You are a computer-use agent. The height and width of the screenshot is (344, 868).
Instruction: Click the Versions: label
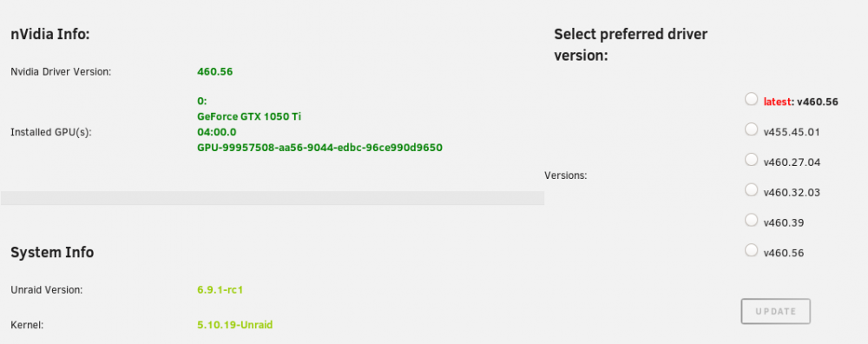[x=565, y=175]
